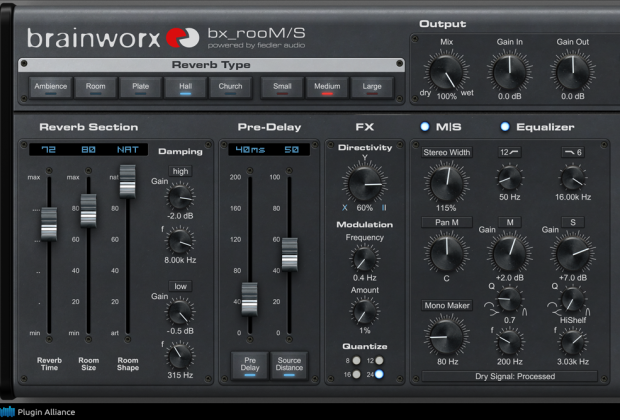
Task: Click the Mono Maker label button
Action: 447,305
